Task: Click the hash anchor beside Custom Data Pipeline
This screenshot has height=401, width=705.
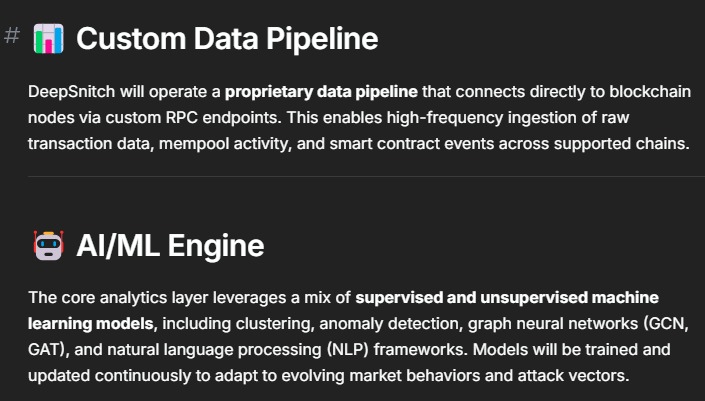Action: [x=12, y=36]
